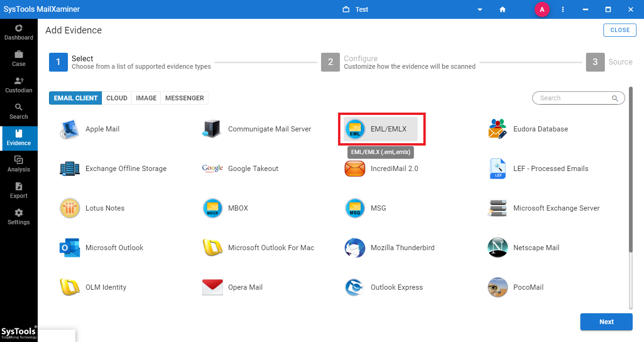Focus the evidence type Search field
This screenshot has height=342, width=644.
pos(578,98)
